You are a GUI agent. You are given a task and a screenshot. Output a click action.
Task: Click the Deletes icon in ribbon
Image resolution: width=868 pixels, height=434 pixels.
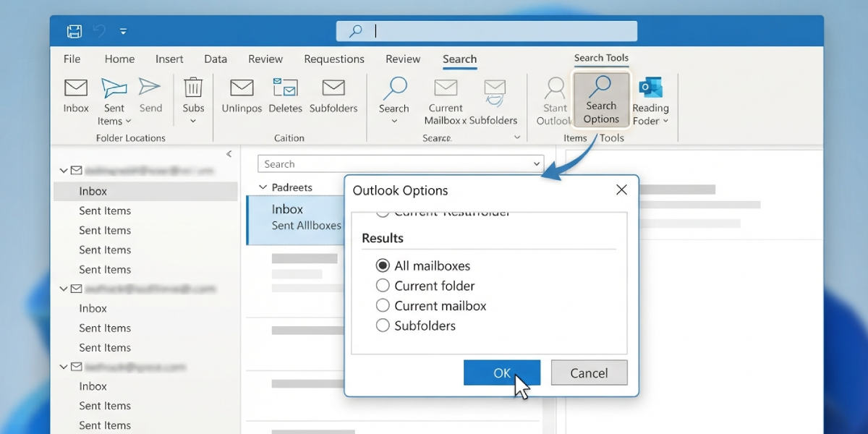[286, 88]
